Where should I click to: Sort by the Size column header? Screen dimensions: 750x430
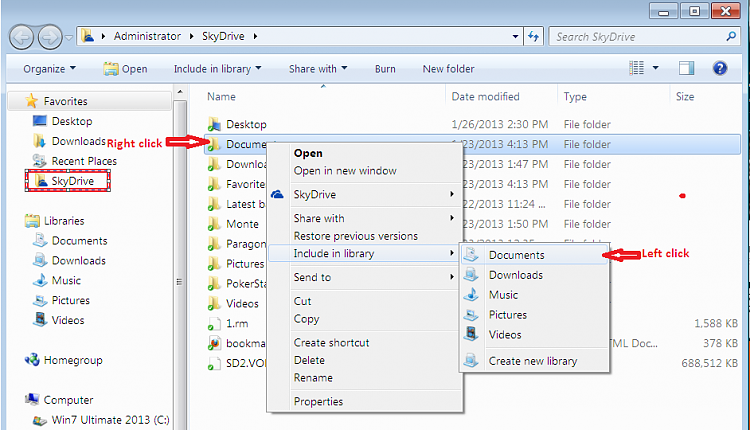pos(684,97)
